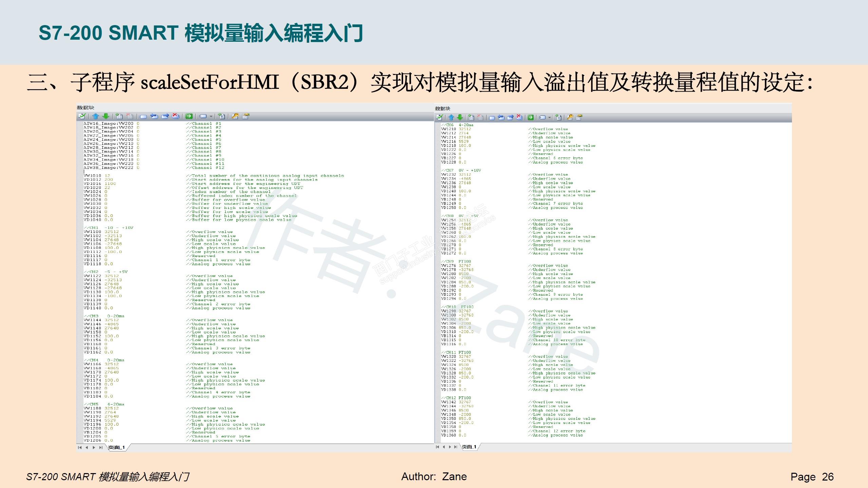Image resolution: width=868 pixels, height=488 pixels.
Task: Click remove bookmark red-X icon in left toolbar
Action: [175, 116]
